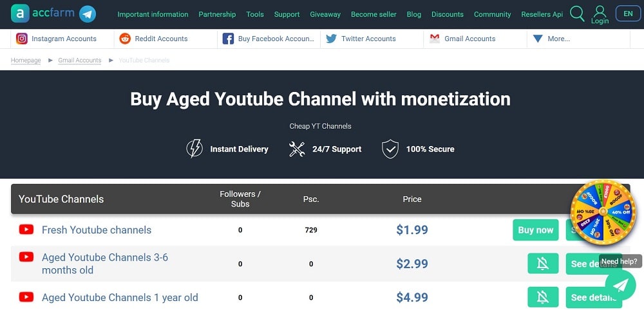Open the Giveaway page
Screen dimensions: 644x310
tap(325, 14)
